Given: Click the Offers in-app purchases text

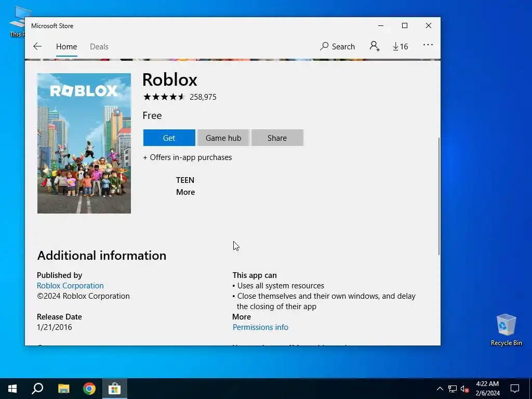Looking at the screenshot, I should tap(188, 157).
